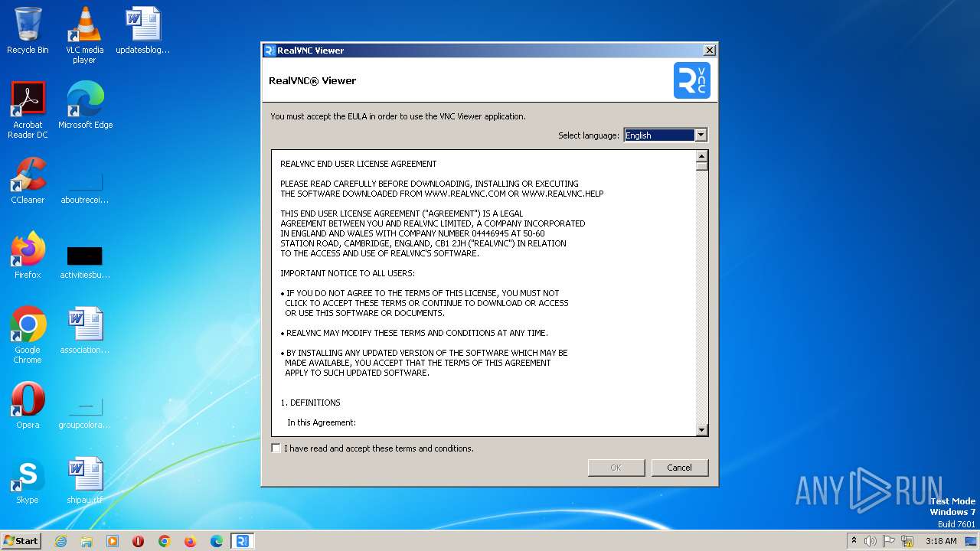This screenshot has width=980, height=551.
Task: Select the RealVNC Viewer taskbar button
Action: tap(243, 541)
